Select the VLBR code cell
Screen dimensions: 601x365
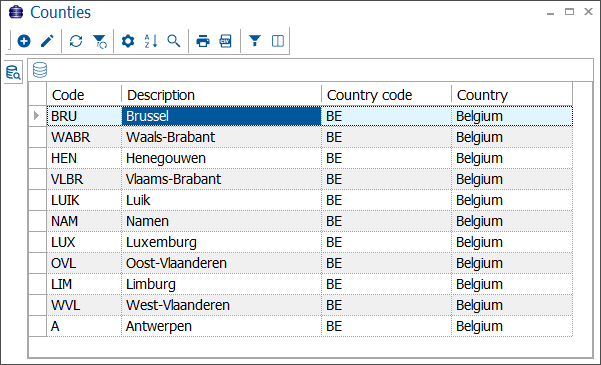[84, 179]
